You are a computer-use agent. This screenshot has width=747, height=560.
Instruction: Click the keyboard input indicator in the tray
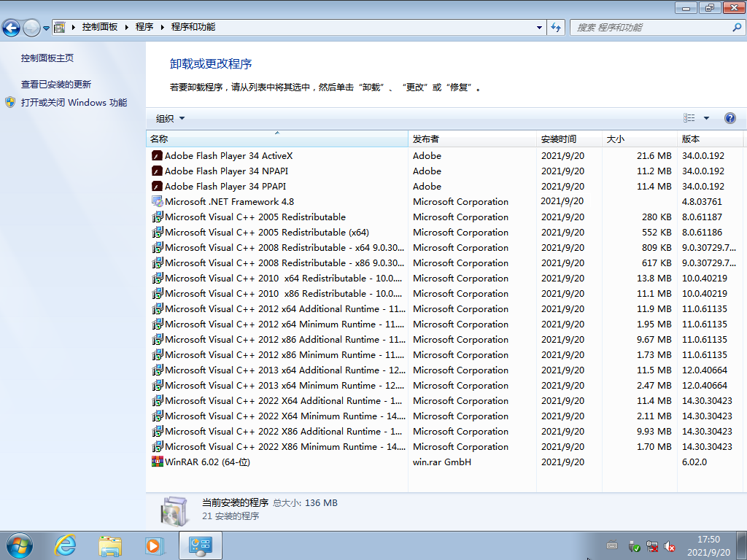(611, 545)
